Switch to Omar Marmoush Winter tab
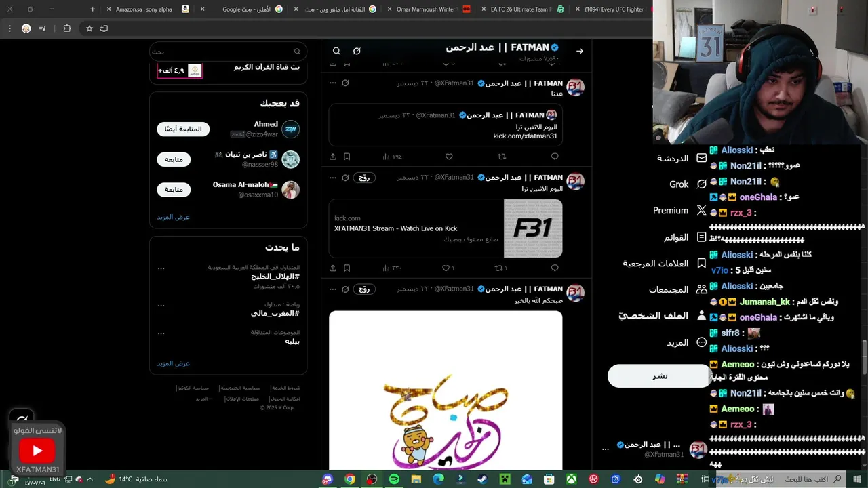The height and width of the screenshot is (488, 868). coord(429,9)
